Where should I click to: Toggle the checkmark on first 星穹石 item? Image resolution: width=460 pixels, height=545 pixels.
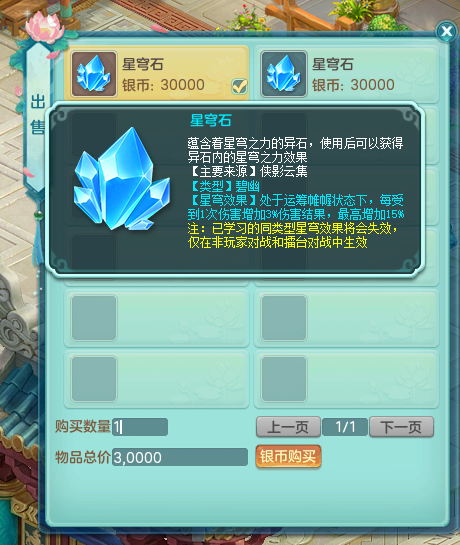click(x=240, y=86)
